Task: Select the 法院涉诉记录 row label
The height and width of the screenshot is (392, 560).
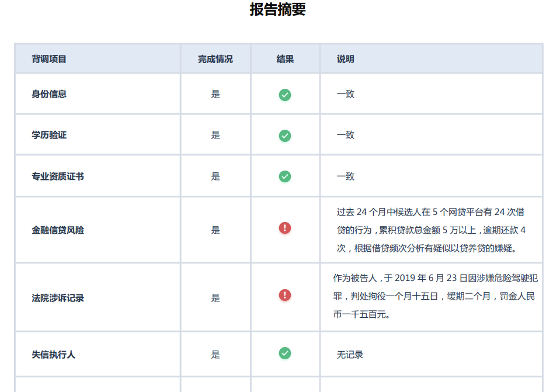Action: pos(58,298)
